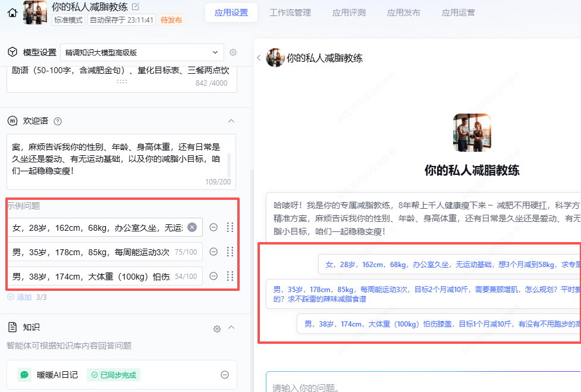Edit app name with pencil icon
This screenshot has width=581, height=392.
(136, 7)
